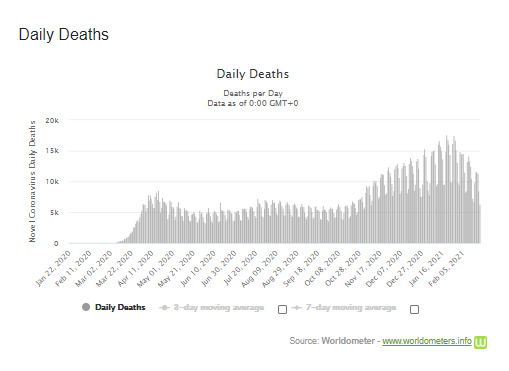The width and height of the screenshot is (509, 371).
Task: Click the 3-day moving average line marker
Action: tap(165, 307)
